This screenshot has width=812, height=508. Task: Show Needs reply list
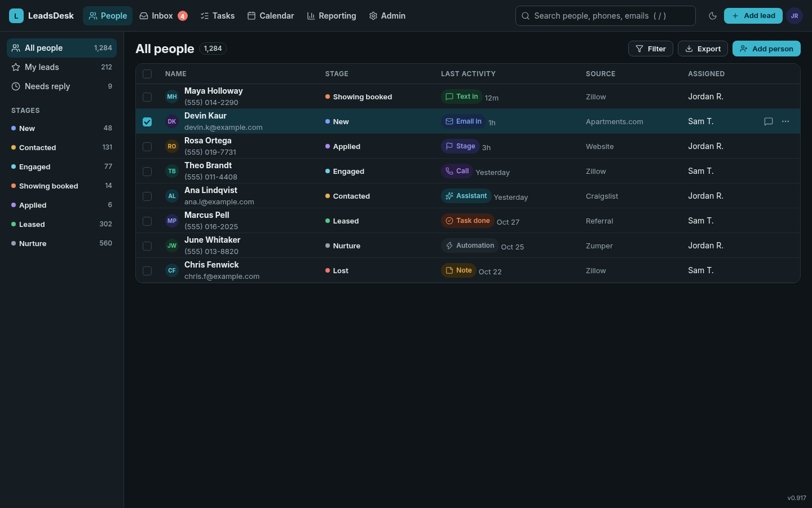[x=61, y=86]
